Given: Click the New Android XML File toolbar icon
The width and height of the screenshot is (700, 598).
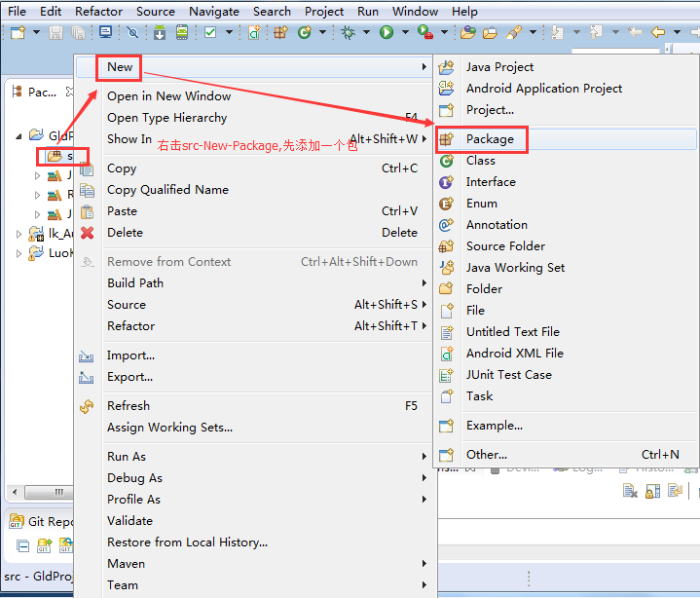Looking at the screenshot, I should click(254, 32).
